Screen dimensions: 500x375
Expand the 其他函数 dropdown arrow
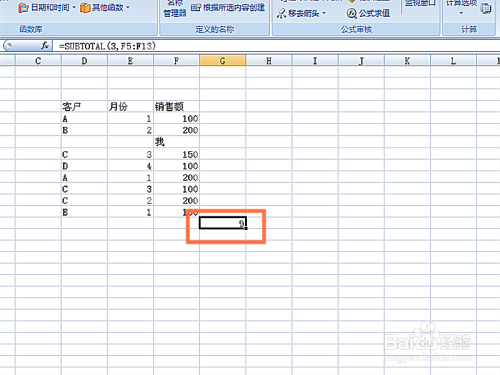[128, 7]
